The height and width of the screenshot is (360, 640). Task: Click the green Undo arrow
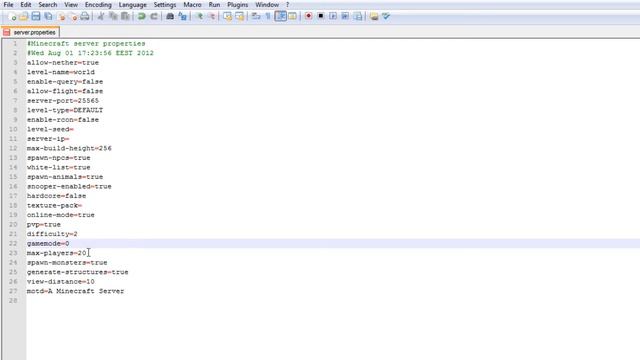[x=141, y=16]
